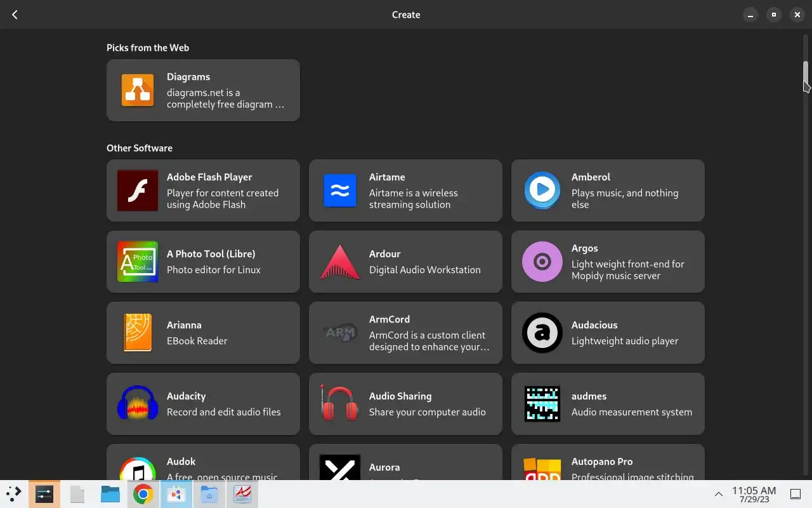This screenshot has width=812, height=508.
Task: Open the taskbar application launcher
Action: coord(13,494)
